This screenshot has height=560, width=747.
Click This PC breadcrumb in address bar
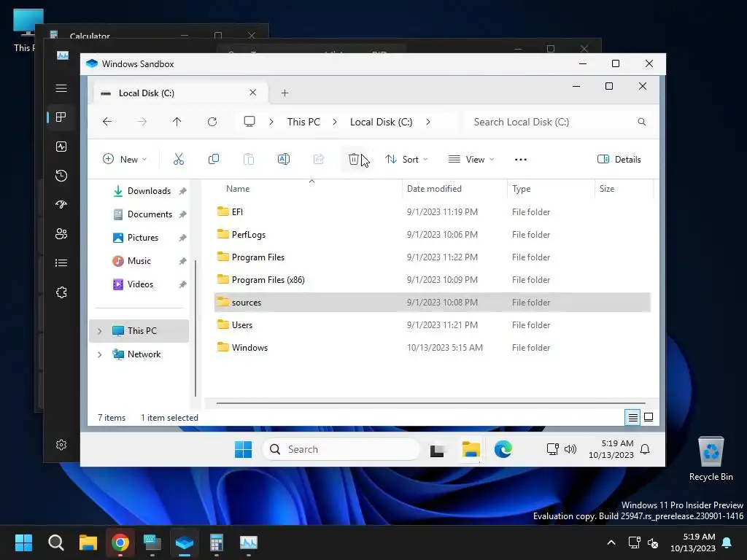click(x=303, y=122)
